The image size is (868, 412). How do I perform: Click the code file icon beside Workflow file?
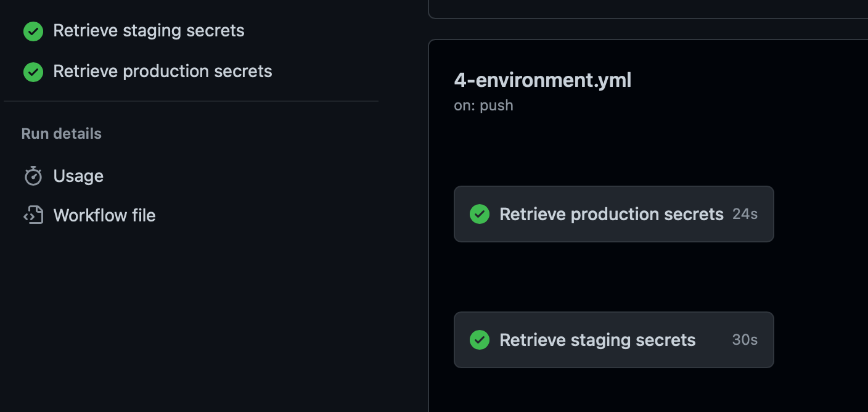[x=33, y=215]
